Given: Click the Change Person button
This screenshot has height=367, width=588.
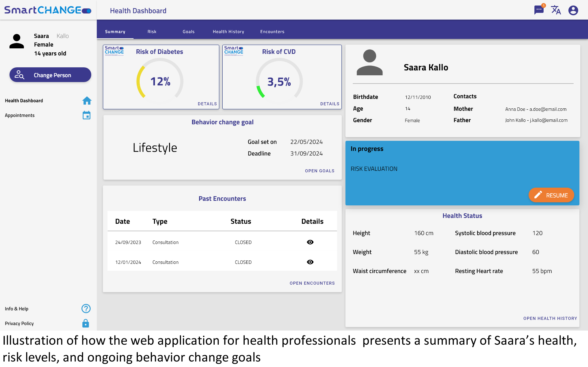Looking at the screenshot, I should [x=50, y=75].
